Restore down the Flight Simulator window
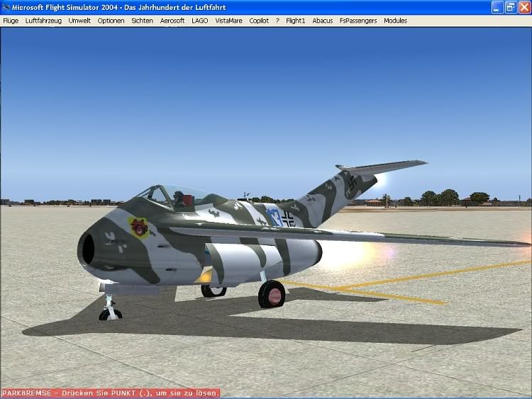The height and width of the screenshot is (399, 532). [x=511, y=7]
